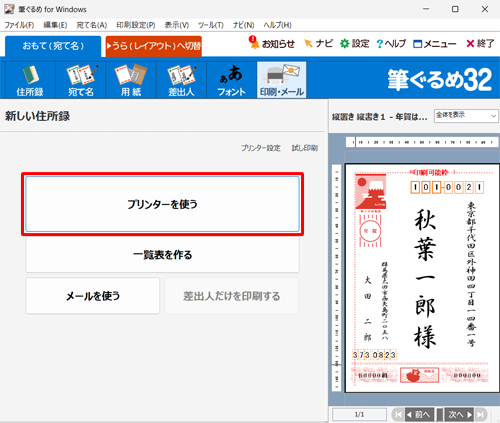Viewport: 500px width, 423px height.
Task: Click the メールを使う button
Action: pyautogui.click(x=93, y=296)
